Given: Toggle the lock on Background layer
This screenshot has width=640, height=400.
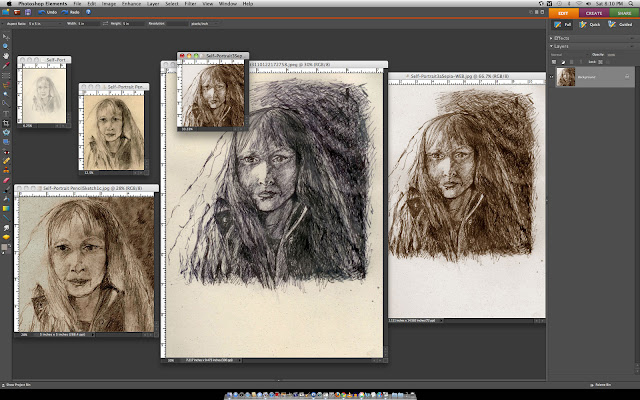Looking at the screenshot, I should click(626, 76).
